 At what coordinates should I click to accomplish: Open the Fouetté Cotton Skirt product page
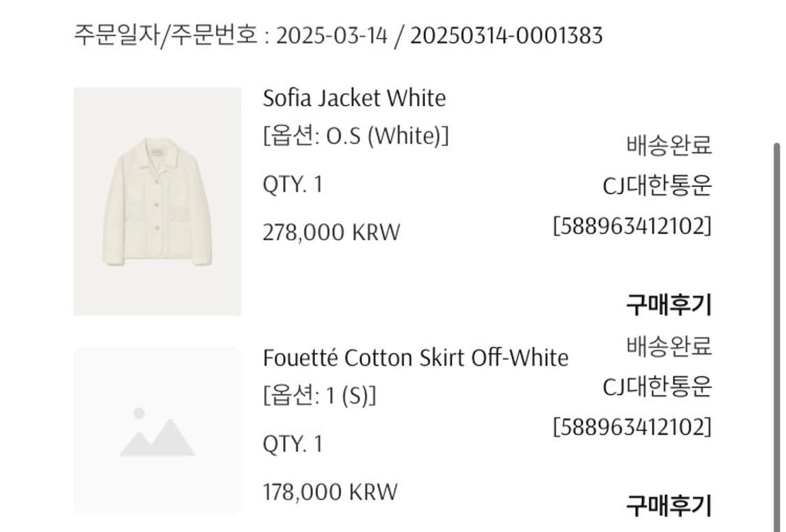[416, 357]
